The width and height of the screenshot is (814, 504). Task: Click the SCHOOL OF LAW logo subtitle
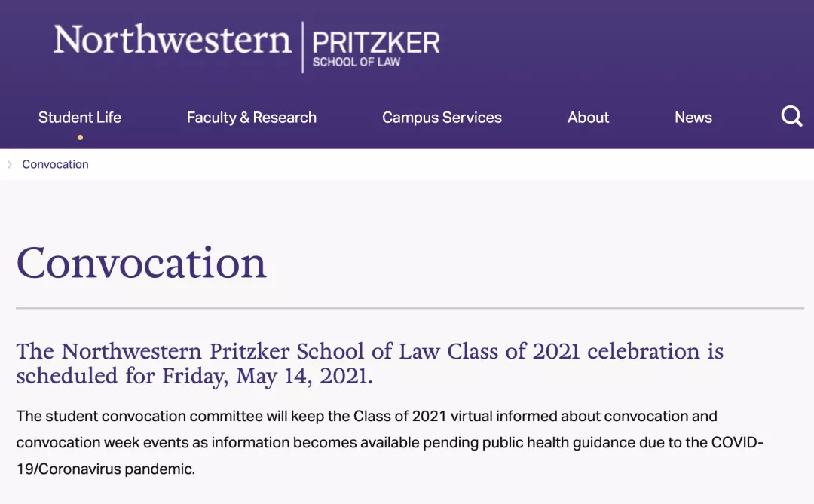pos(356,63)
